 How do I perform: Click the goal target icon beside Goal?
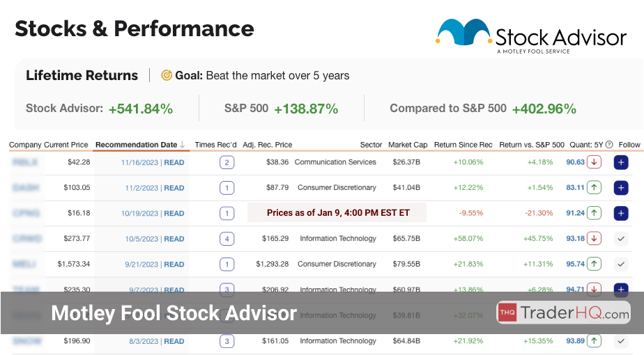167,75
